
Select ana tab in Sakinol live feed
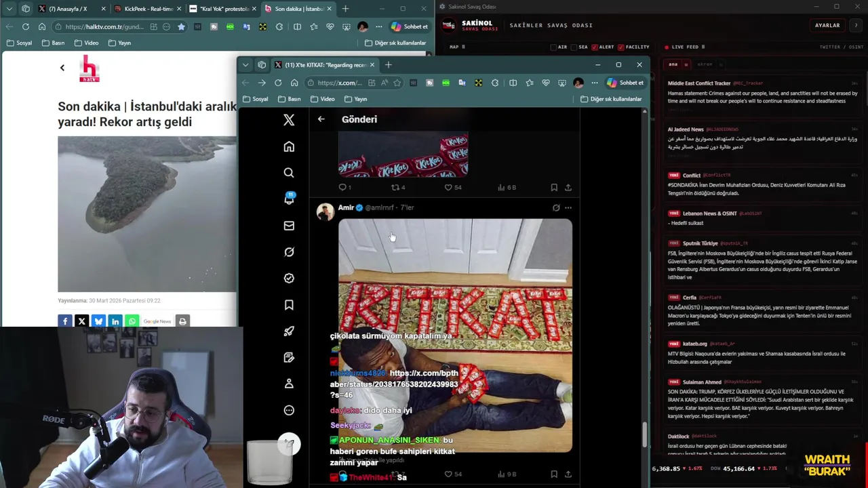673,64
